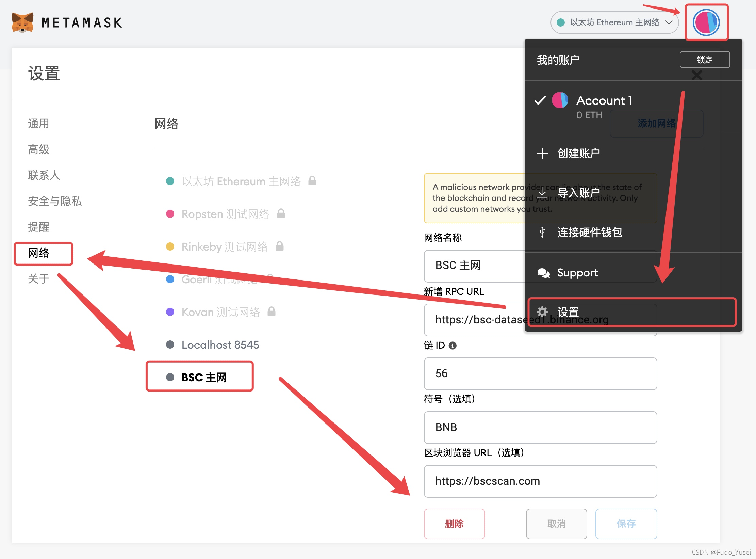Click the gear icon next to 设置

pyautogui.click(x=542, y=312)
